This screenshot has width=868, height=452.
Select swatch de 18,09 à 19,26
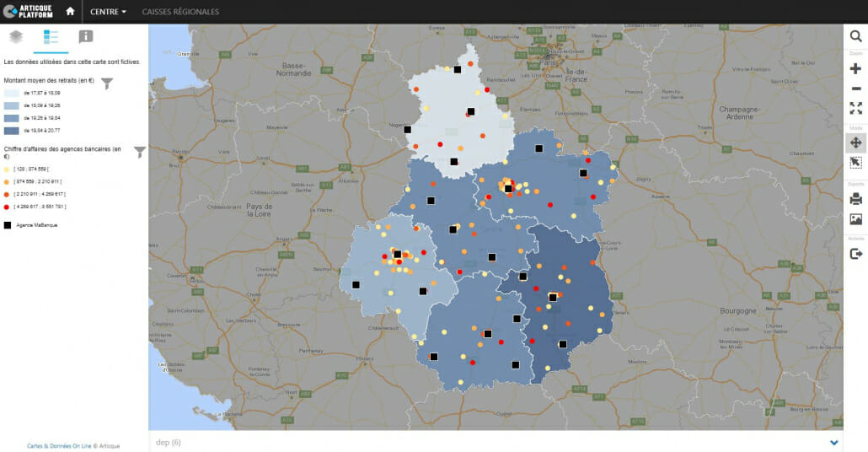[12, 105]
